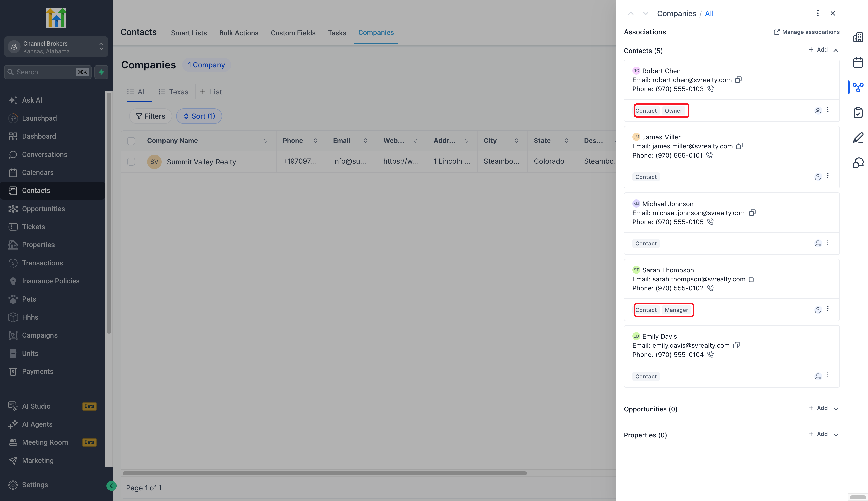The image size is (868, 501).
Task: Switch to the Smart Lists tab
Action: tap(189, 33)
